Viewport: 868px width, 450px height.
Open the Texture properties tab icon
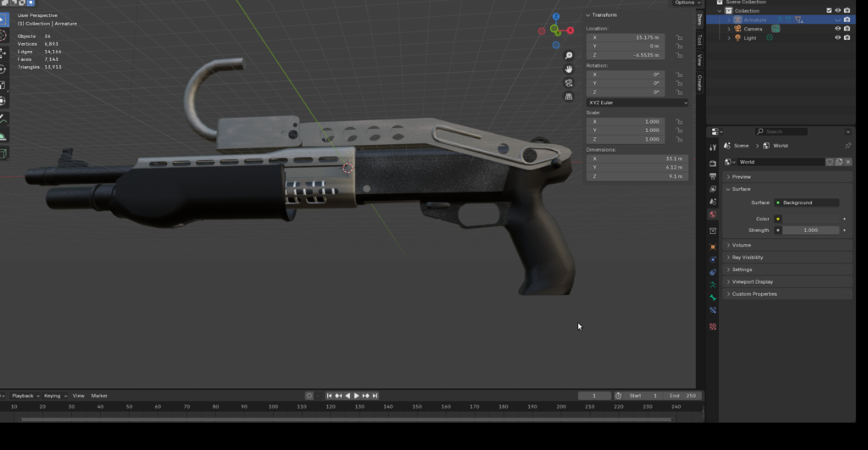click(713, 326)
